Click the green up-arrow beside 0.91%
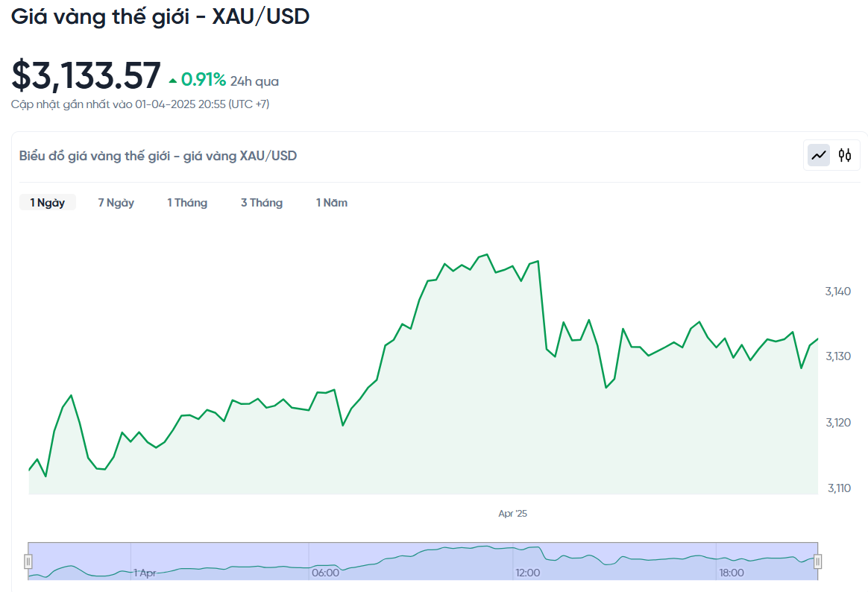The height and width of the screenshot is (592, 868). [173, 81]
